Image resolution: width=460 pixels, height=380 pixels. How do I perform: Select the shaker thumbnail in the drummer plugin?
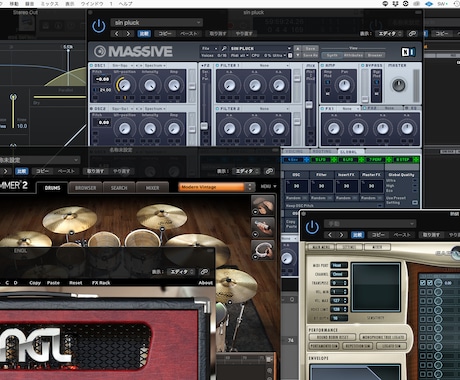(263, 228)
